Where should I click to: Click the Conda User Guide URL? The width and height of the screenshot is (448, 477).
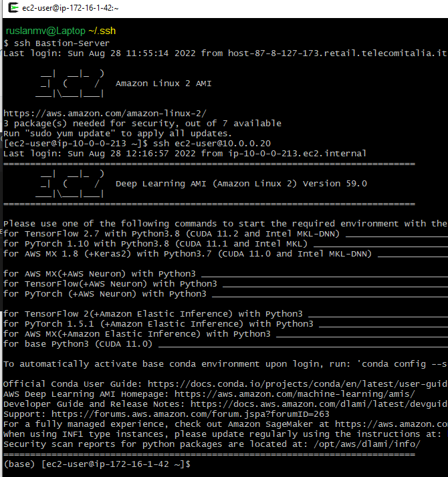click(x=298, y=384)
